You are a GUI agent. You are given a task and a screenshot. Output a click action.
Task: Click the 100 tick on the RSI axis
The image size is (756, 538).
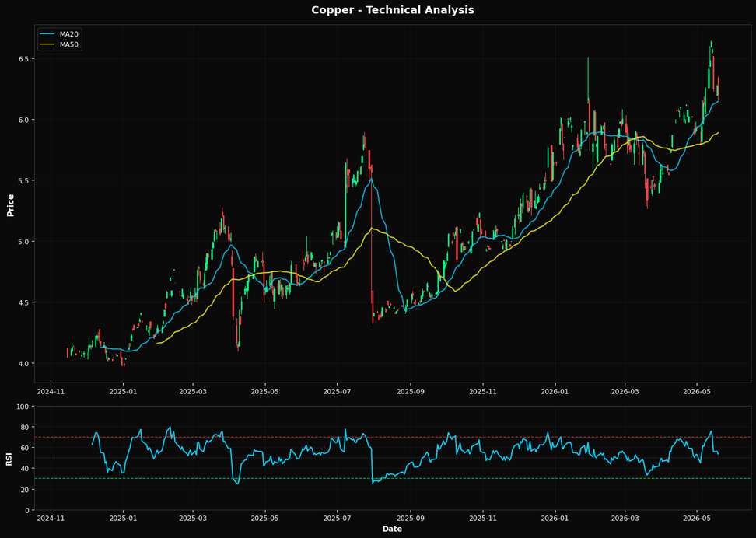pyautogui.click(x=25, y=407)
